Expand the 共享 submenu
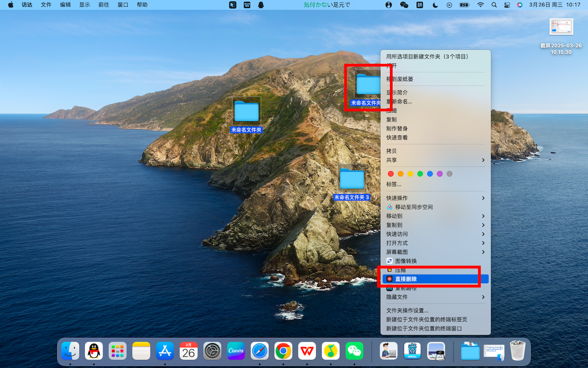 (x=436, y=160)
